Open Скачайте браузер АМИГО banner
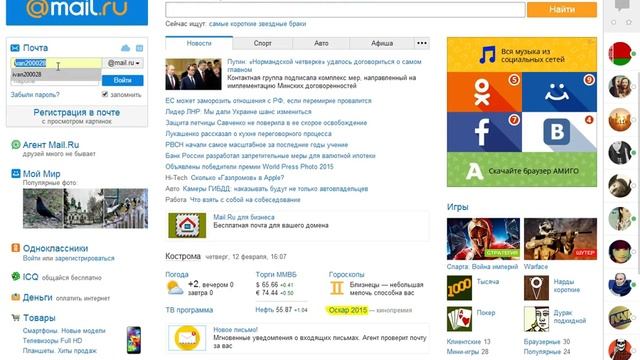 [522, 170]
